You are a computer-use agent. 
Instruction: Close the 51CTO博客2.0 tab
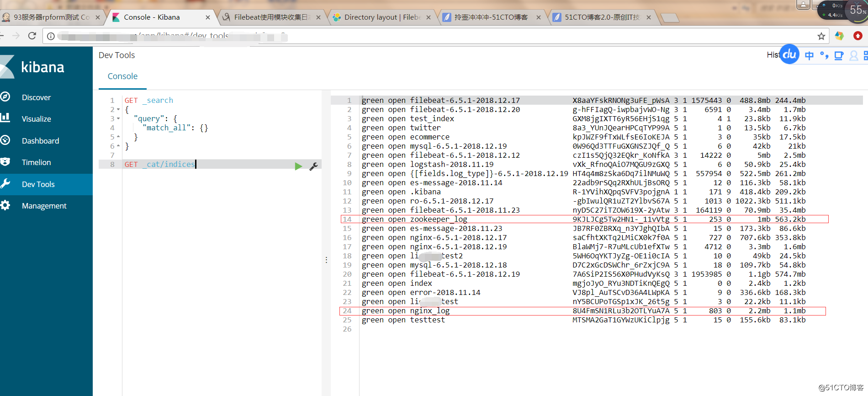point(649,17)
